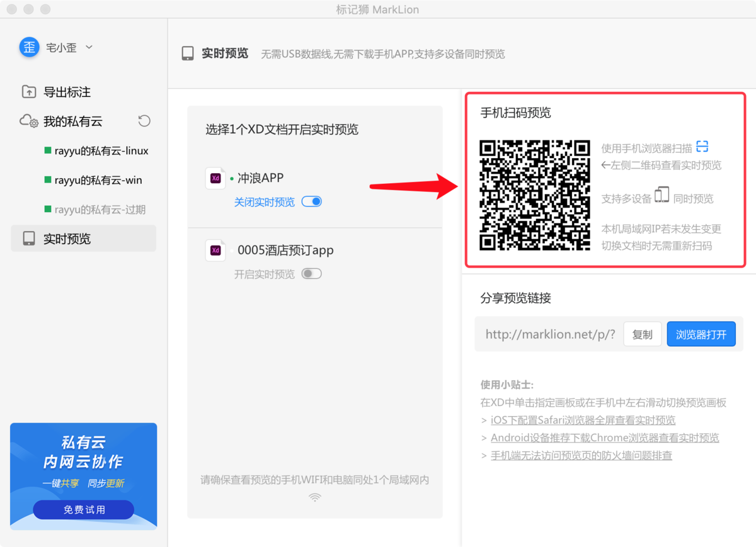
Task: Click the refresh icon beside 我的私有云
Action: (144, 121)
